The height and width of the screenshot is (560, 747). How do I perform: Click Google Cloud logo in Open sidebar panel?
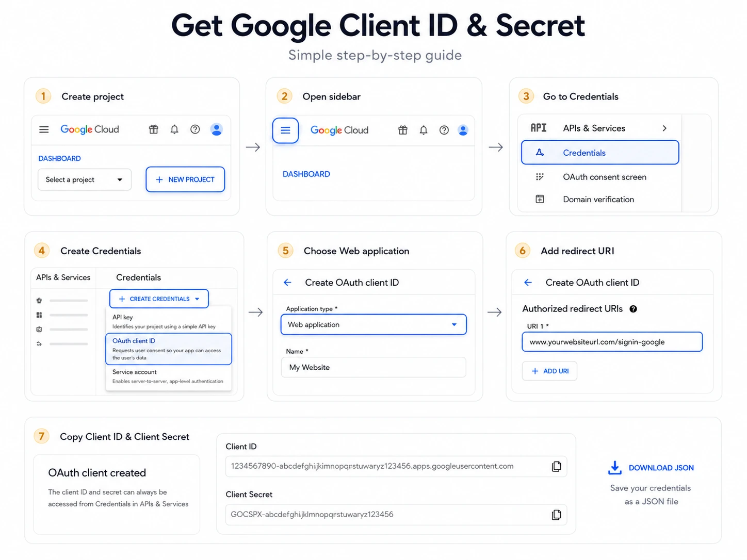[339, 130]
